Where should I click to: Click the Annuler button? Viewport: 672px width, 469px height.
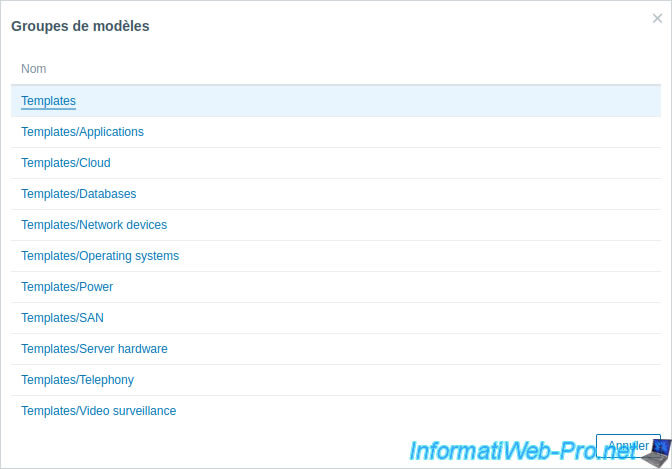click(x=628, y=445)
